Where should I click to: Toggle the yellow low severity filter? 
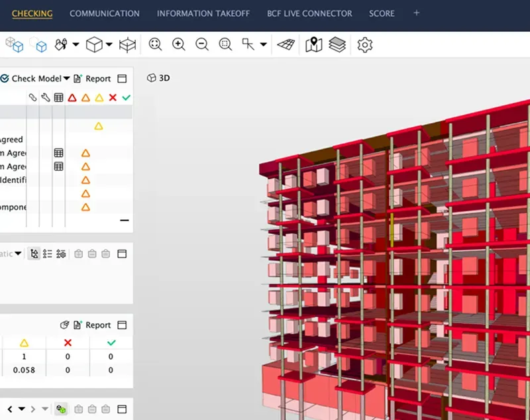[97, 97]
